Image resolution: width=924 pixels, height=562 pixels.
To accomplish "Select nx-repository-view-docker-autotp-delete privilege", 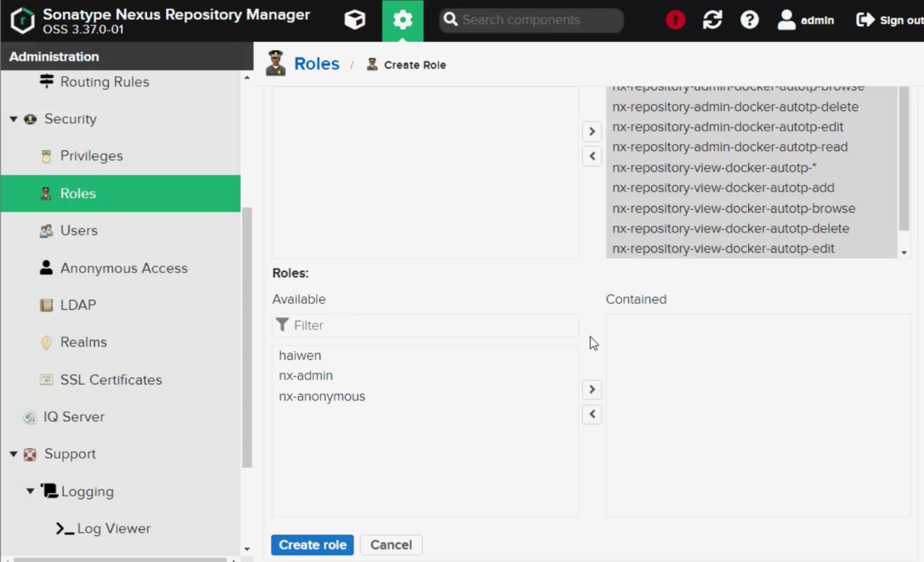I will pyautogui.click(x=730, y=229).
